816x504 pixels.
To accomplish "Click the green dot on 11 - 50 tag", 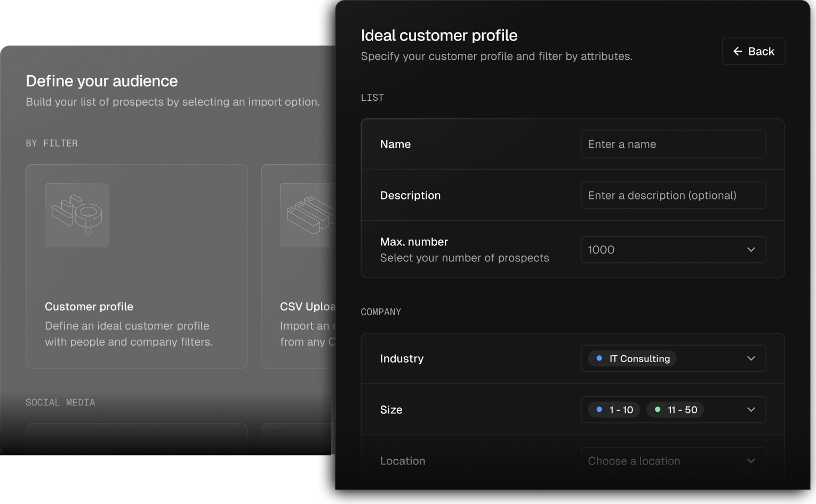I will (x=658, y=410).
